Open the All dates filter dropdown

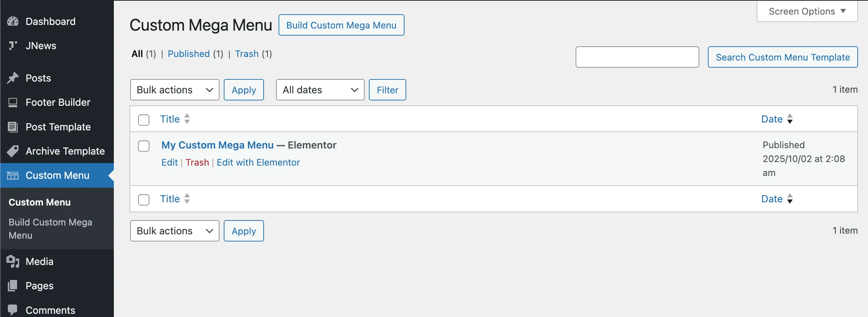coord(320,90)
